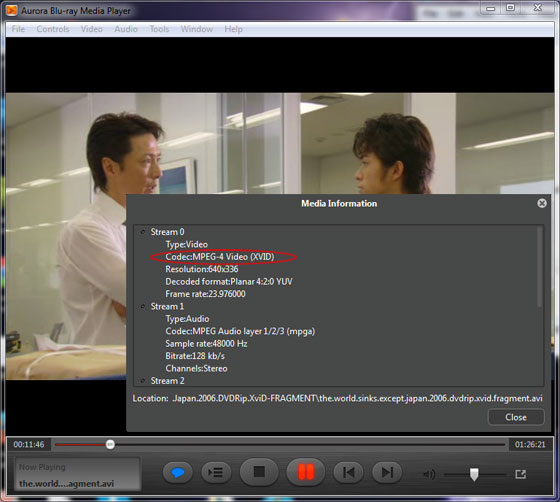Select the Sample rate:48000 Hz row
560x502 pixels.
click(x=206, y=343)
